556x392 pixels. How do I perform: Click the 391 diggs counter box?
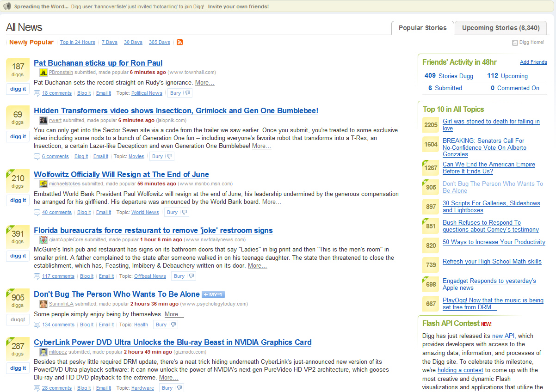pos(18,237)
